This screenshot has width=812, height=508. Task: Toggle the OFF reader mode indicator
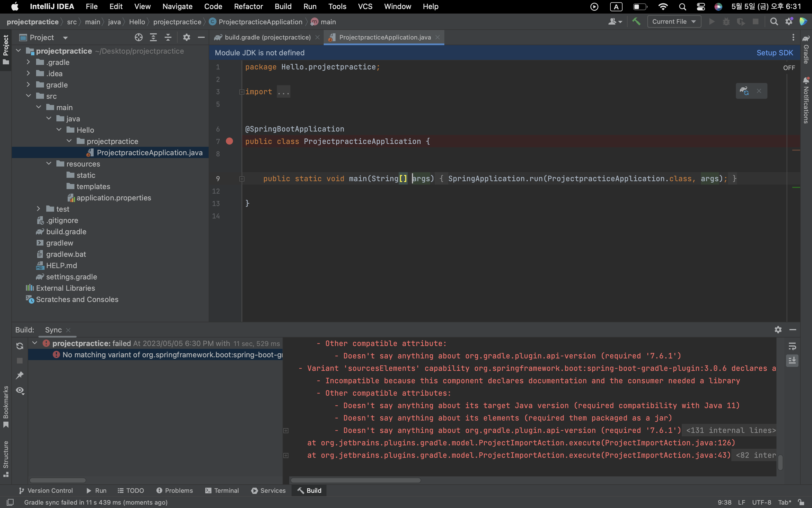click(x=789, y=68)
